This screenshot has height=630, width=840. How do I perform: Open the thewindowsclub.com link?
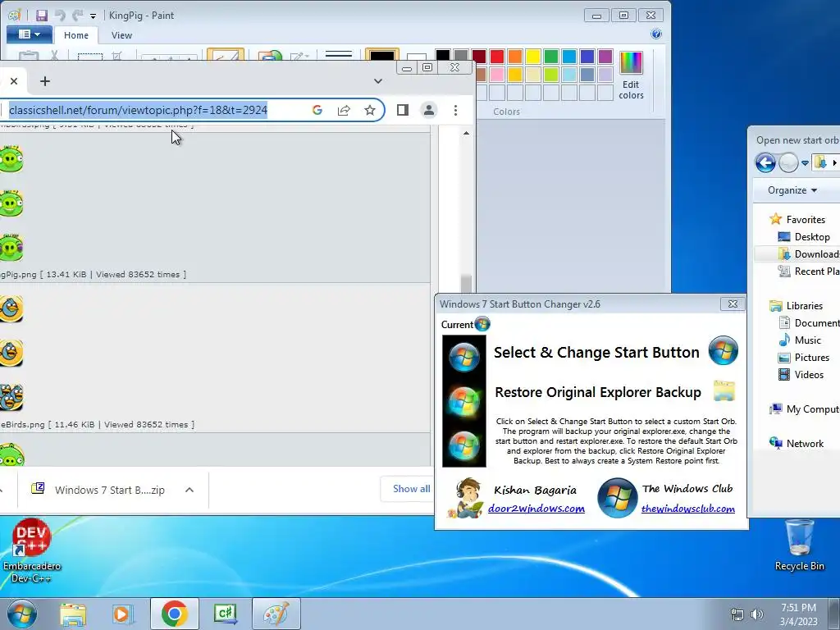pos(688,509)
